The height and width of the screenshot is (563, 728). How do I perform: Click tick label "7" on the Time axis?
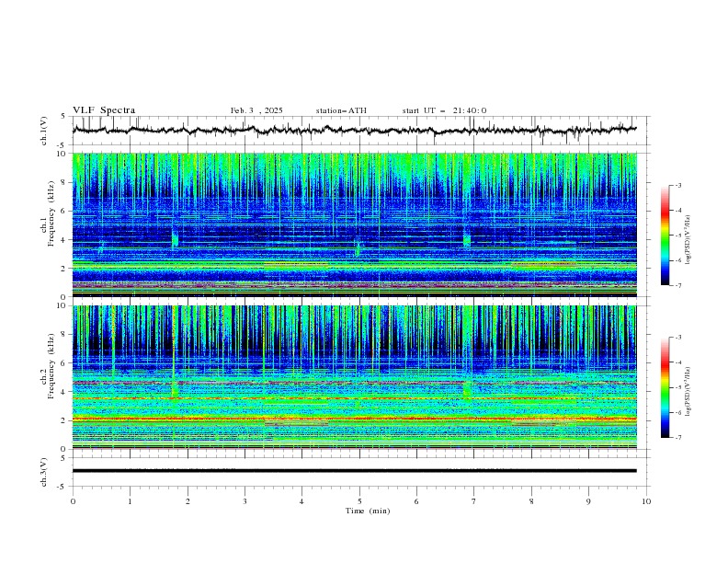[x=473, y=501]
